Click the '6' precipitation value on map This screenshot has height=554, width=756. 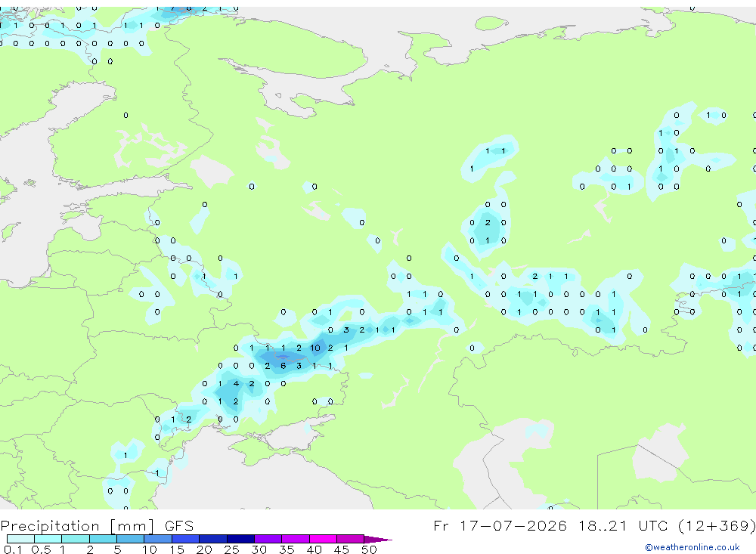point(283,366)
